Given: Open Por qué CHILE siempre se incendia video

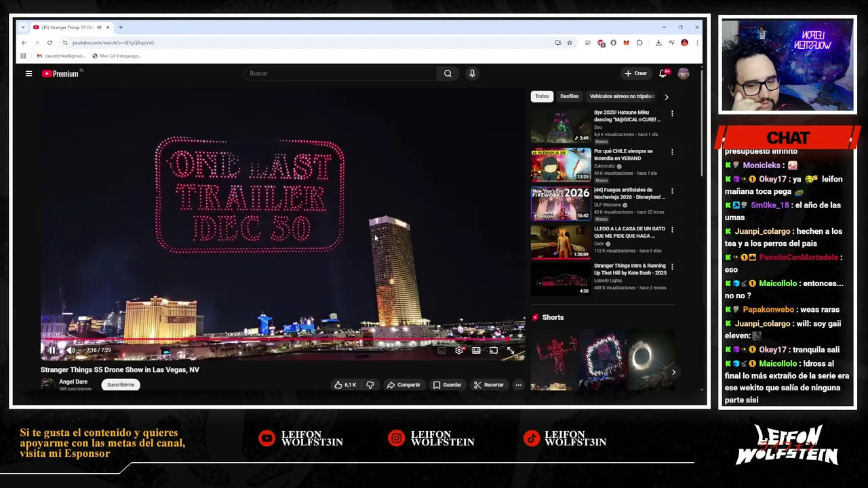Looking at the screenshot, I should (561, 165).
